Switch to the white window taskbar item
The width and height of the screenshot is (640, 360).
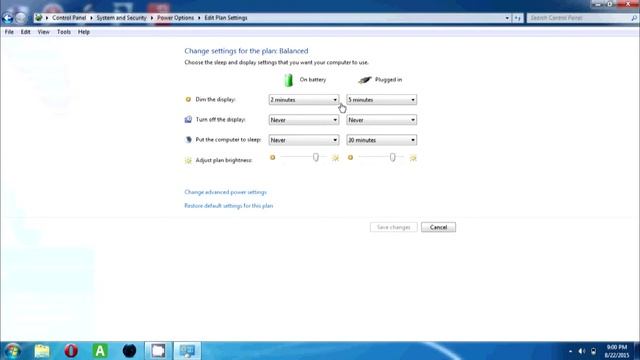click(x=158, y=351)
